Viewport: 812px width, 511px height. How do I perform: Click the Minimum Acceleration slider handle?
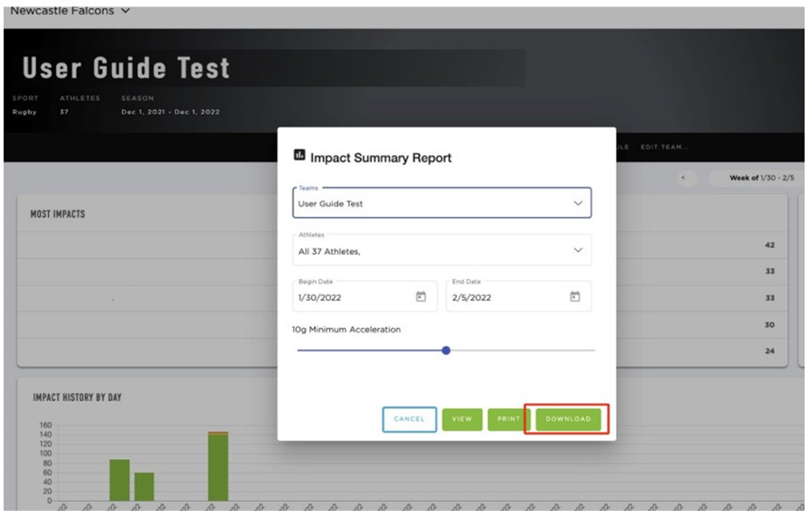pos(446,350)
